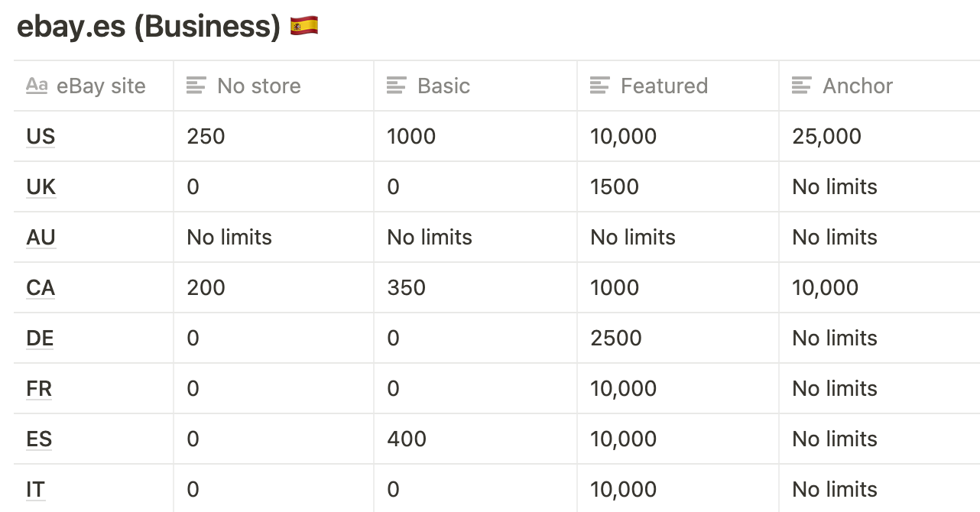
Task: Select the ebay.es (Business) table title
Action: 149,26
